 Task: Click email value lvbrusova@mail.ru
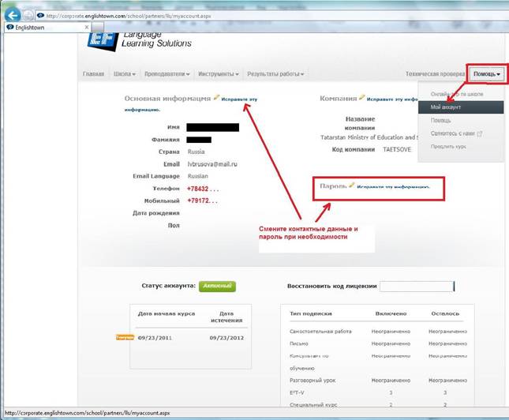[x=212, y=164]
